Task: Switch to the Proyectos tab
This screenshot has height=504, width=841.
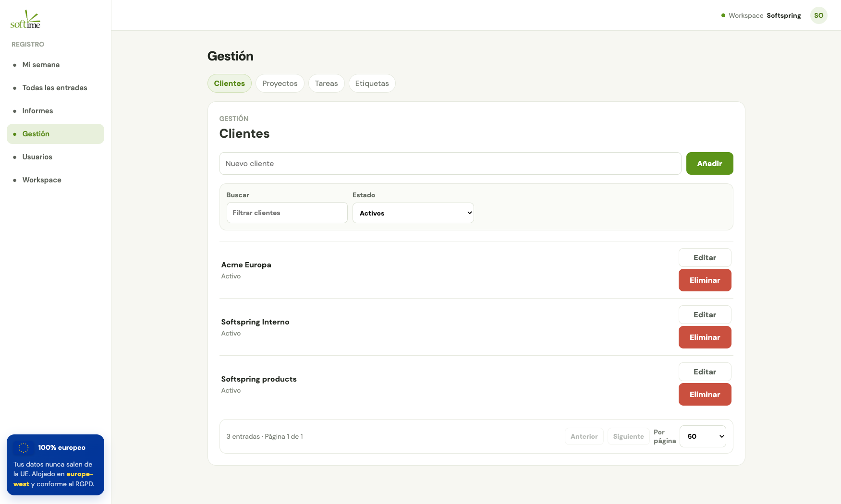Action: point(280,84)
